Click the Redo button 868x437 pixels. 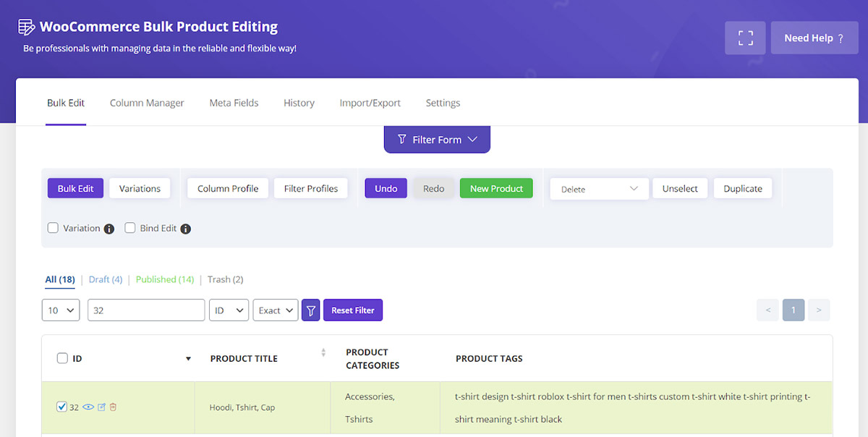[x=434, y=188]
